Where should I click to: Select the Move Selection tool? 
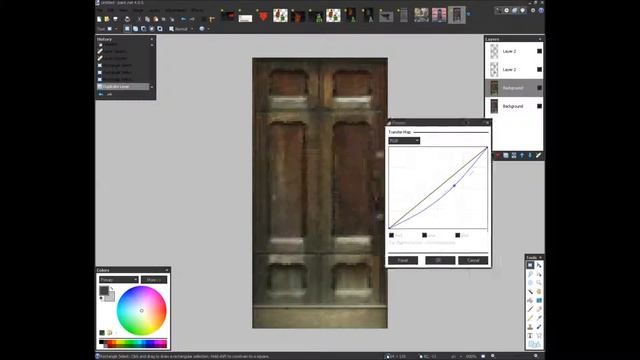[x=539, y=274]
